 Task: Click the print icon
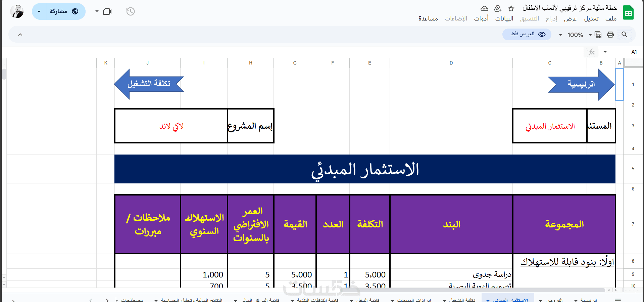(x=610, y=34)
